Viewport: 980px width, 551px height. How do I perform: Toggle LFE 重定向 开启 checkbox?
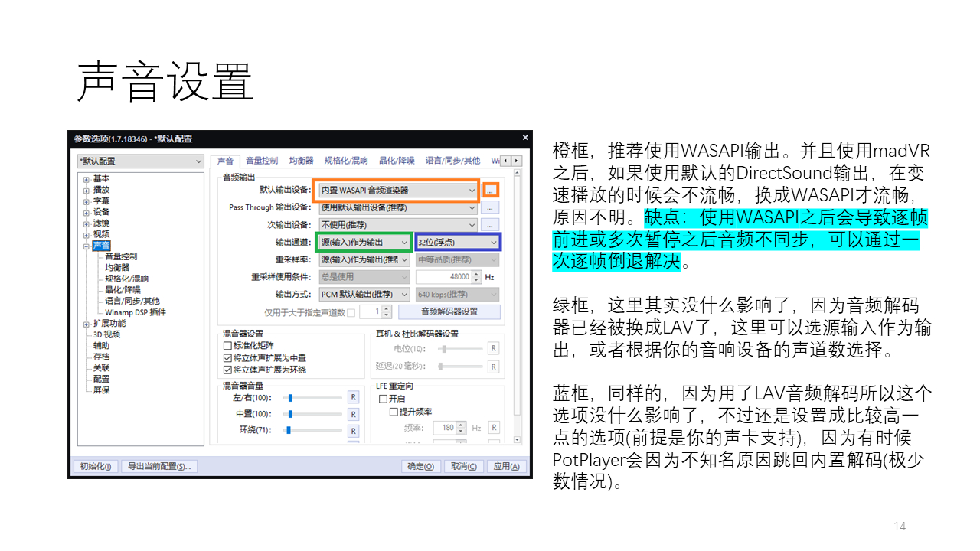(383, 399)
